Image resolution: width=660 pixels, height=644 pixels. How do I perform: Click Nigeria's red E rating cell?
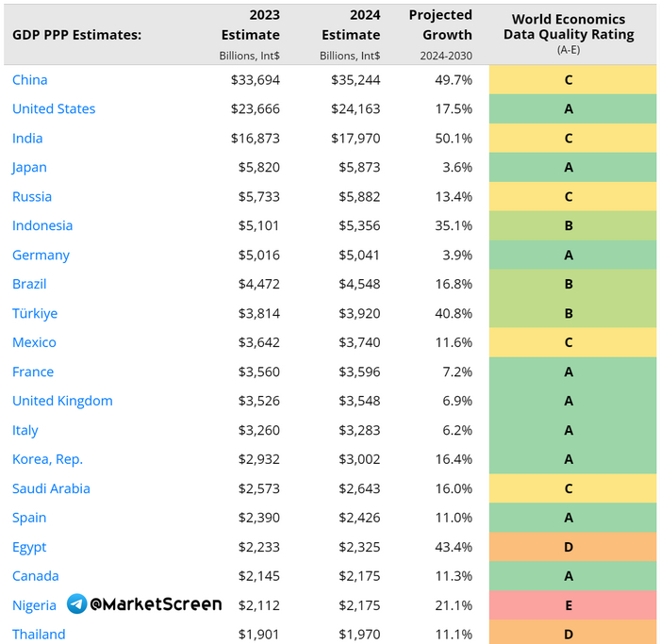[569, 605]
